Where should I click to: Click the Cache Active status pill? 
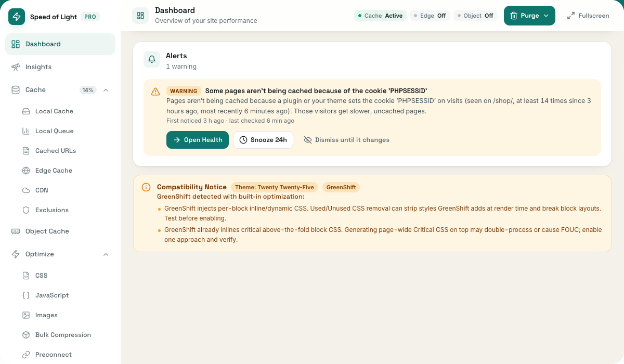(x=381, y=16)
